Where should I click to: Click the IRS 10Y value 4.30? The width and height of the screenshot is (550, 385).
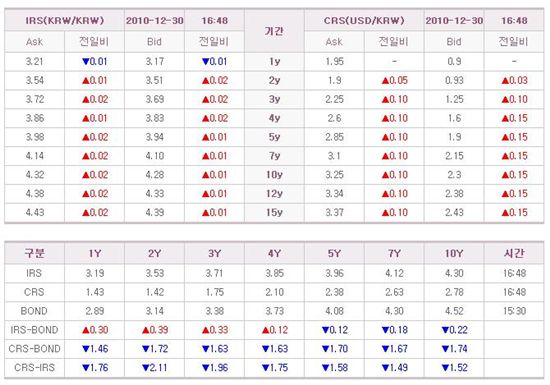[454, 273]
